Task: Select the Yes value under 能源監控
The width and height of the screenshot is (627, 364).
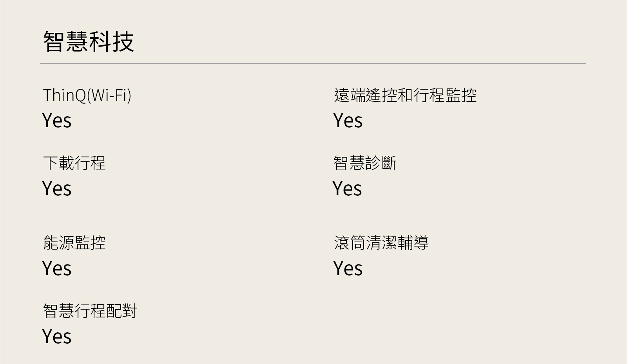Action: pos(57,268)
